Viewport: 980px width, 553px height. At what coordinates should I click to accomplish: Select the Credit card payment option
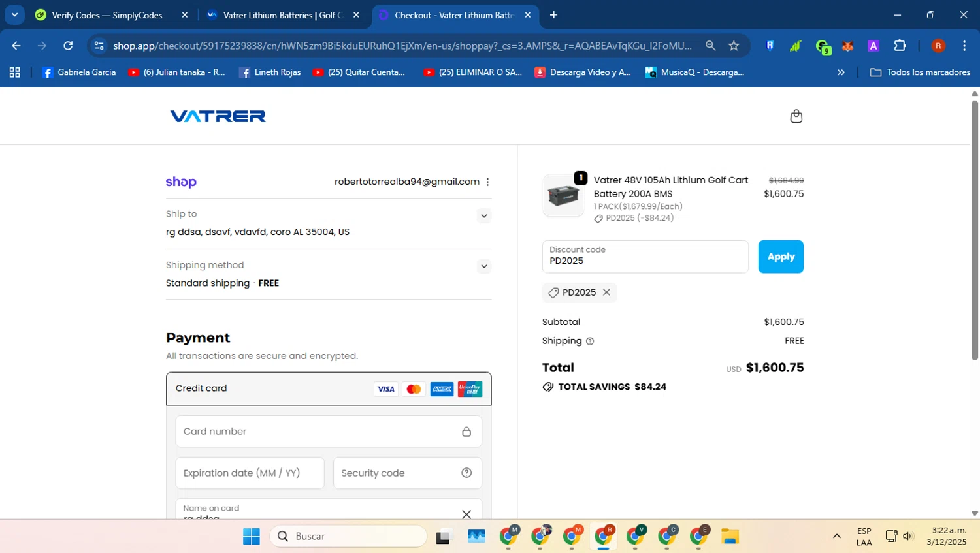[329, 389]
